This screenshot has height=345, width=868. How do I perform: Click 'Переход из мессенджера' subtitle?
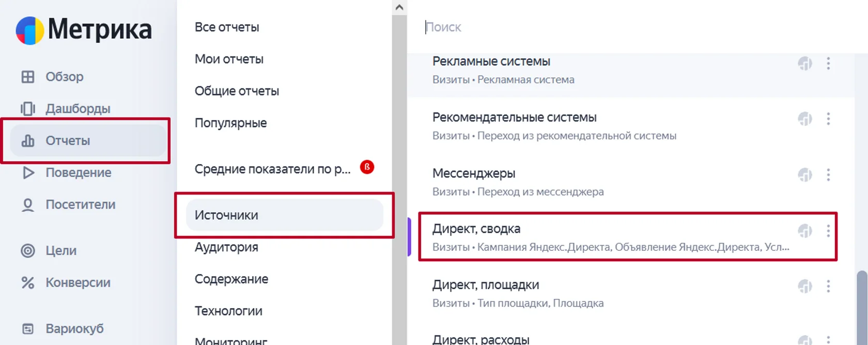[x=540, y=192]
